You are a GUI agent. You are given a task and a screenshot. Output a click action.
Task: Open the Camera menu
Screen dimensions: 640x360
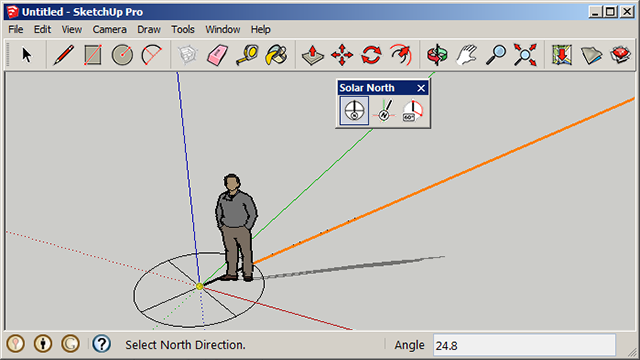[109, 29]
